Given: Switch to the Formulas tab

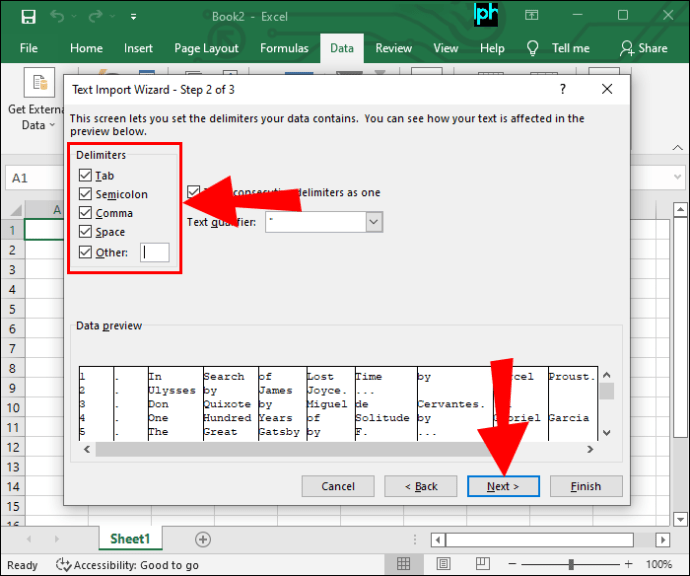Looking at the screenshot, I should (284, 48).
